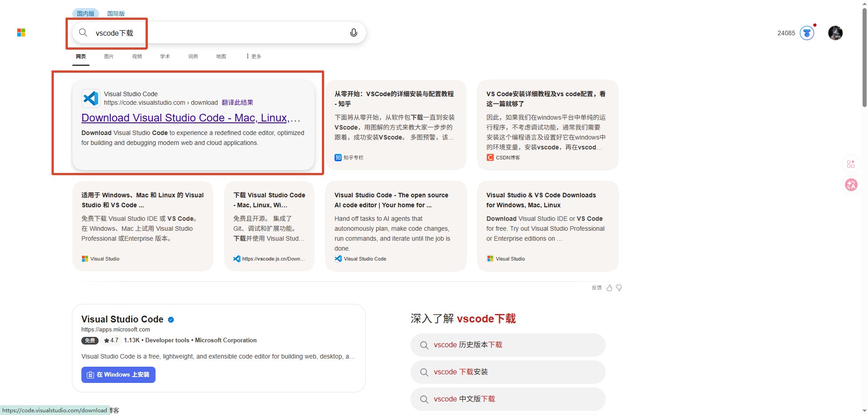Click the 24085 rewards points count
Image resolution: width=868 pixels, height=415 pixels.
[786, 33]
